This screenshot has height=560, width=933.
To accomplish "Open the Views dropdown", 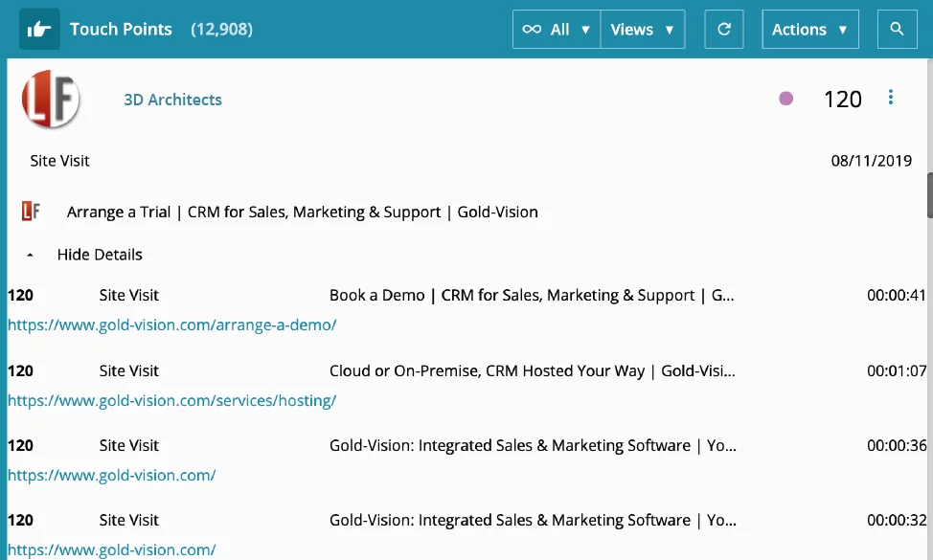I will click(x=643, y=29).
